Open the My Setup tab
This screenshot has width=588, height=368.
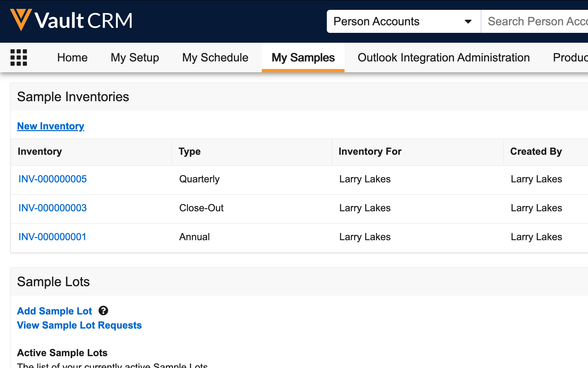[135, 57]
